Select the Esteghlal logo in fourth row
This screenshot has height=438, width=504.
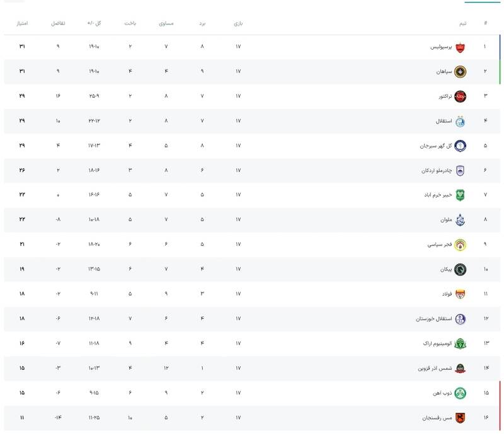tap(460, 121)
